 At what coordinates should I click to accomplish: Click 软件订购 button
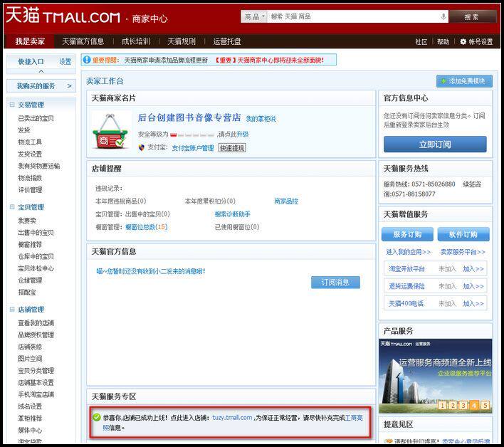pyautogui.click(x=463, y=234)
